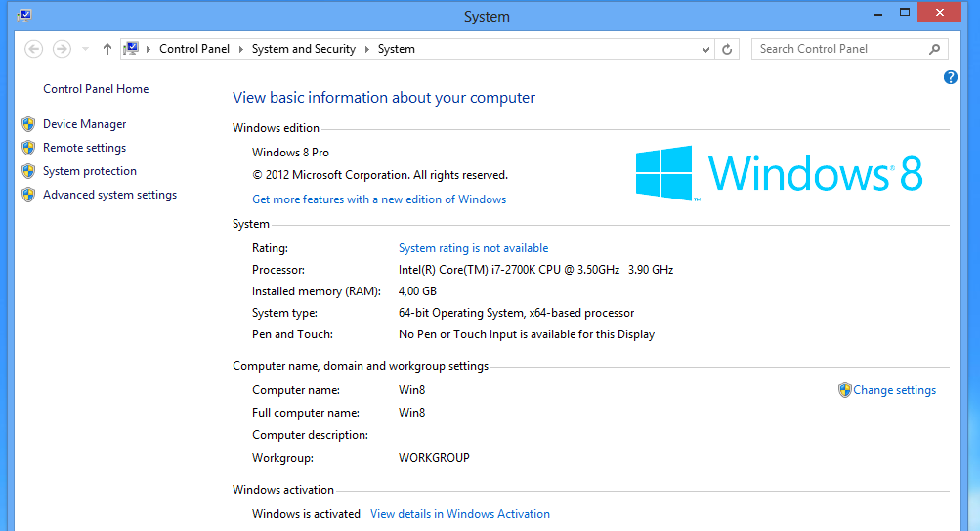The height and width of the screenshot is (531, 980).
Task: Open Control Panel breadcrumb
Action: pyautogui.click(x=194, y=49)
